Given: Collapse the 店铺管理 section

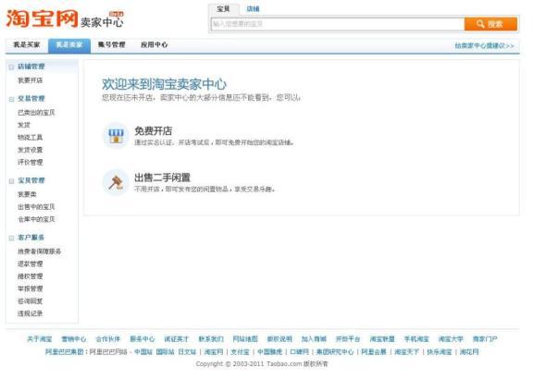Looking at the screenshot, I should [11, 67].
